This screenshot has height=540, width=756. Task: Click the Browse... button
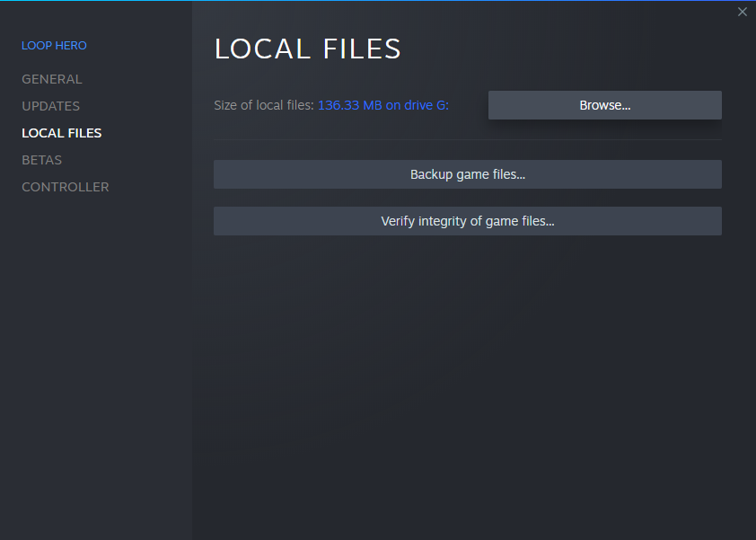[604, 105]
